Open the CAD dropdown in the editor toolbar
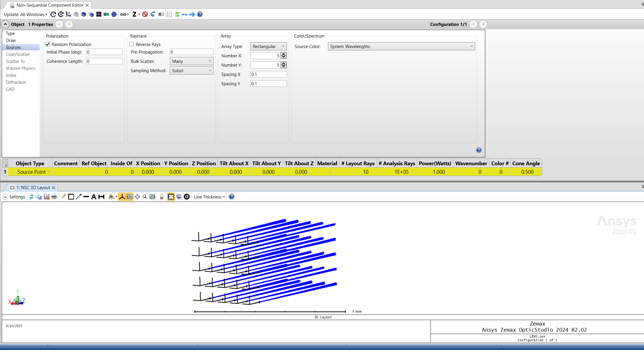644x350 pixels. point(124,14)
